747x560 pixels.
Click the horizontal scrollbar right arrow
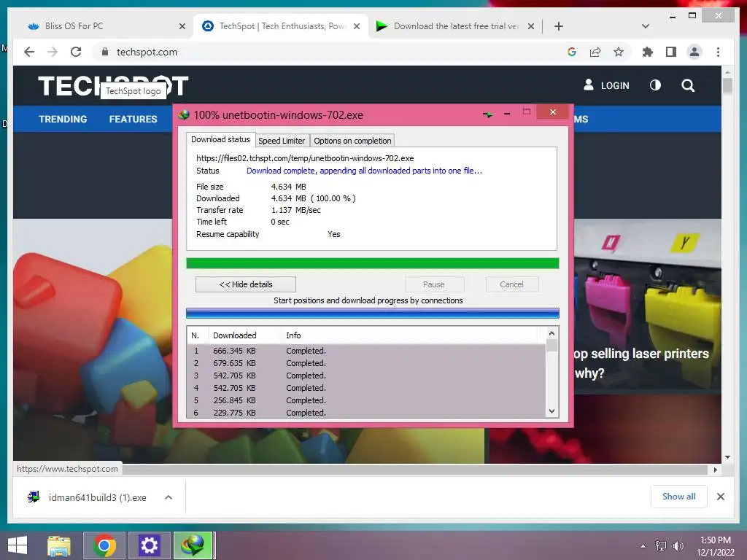(x=715, y=470)
